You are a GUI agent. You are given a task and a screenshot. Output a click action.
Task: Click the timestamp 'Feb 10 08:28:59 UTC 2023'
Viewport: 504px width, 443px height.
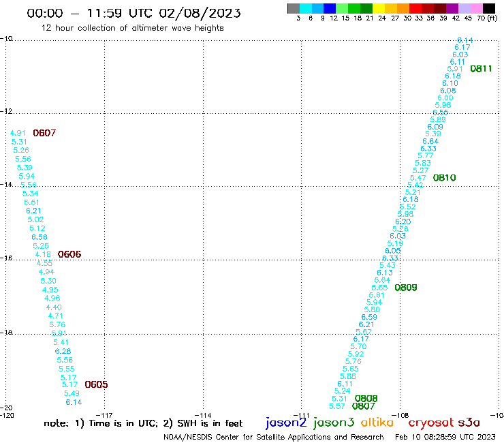[445, 437]
